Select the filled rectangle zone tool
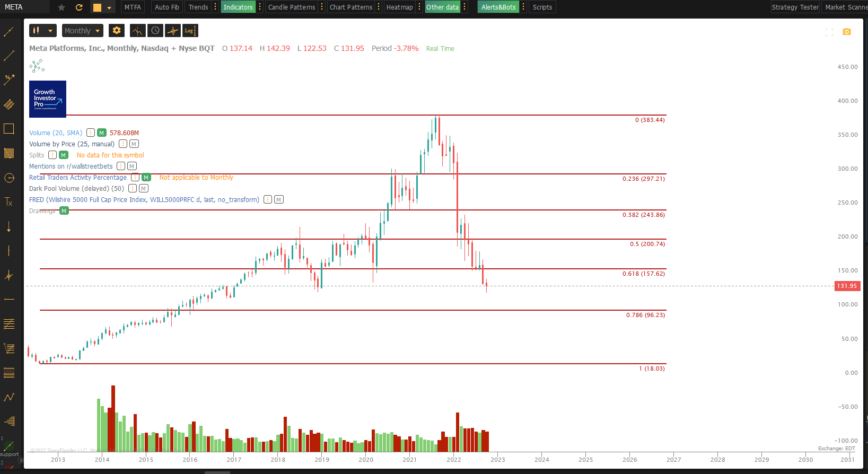 9,153
